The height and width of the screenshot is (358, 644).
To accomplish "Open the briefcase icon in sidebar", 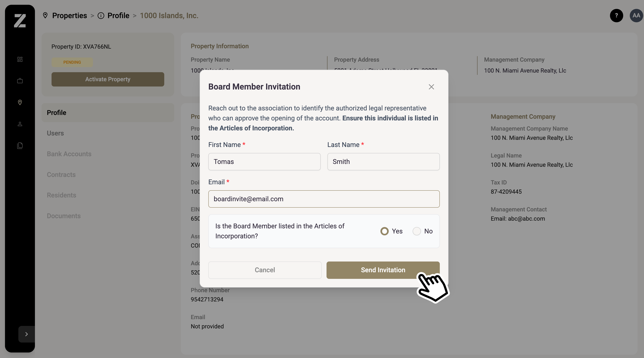I will [20, 81].
